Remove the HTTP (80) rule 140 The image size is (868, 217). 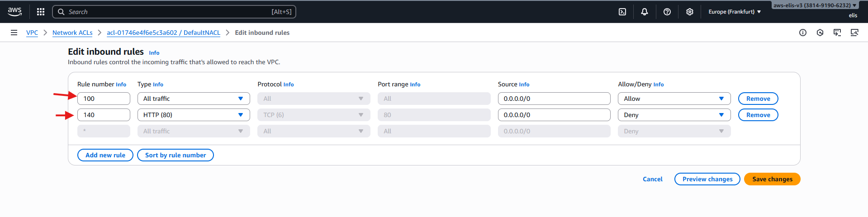(758, 115)
